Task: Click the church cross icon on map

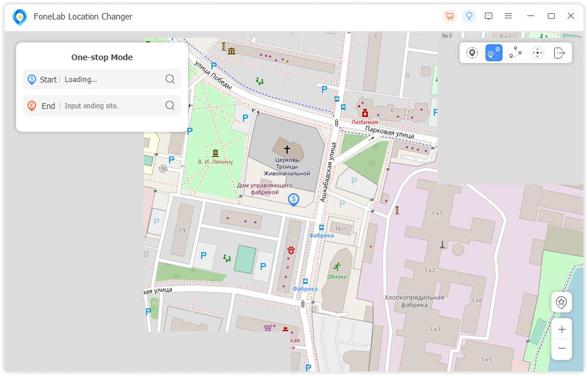Action: click(287, 149)
